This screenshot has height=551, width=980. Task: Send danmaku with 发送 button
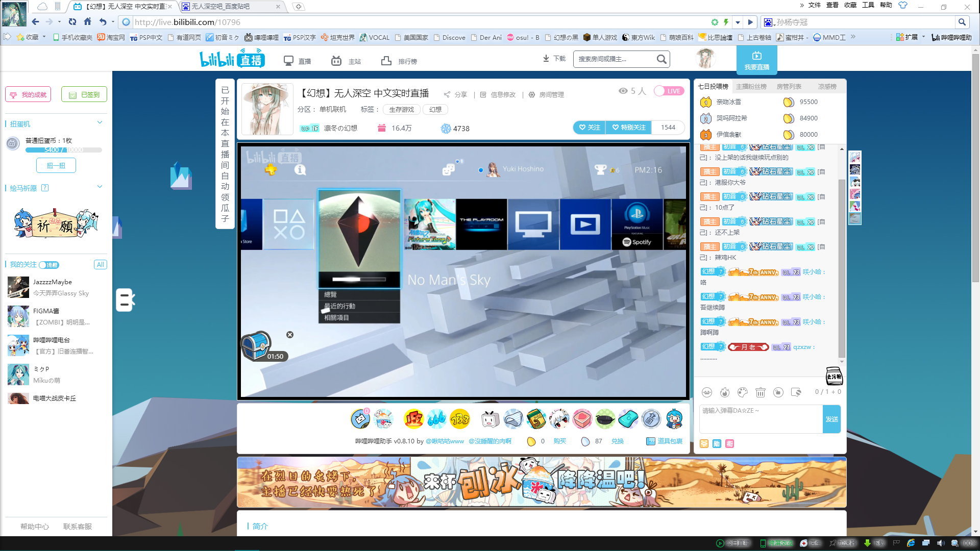pyautogui.click(x=832, y=419)
